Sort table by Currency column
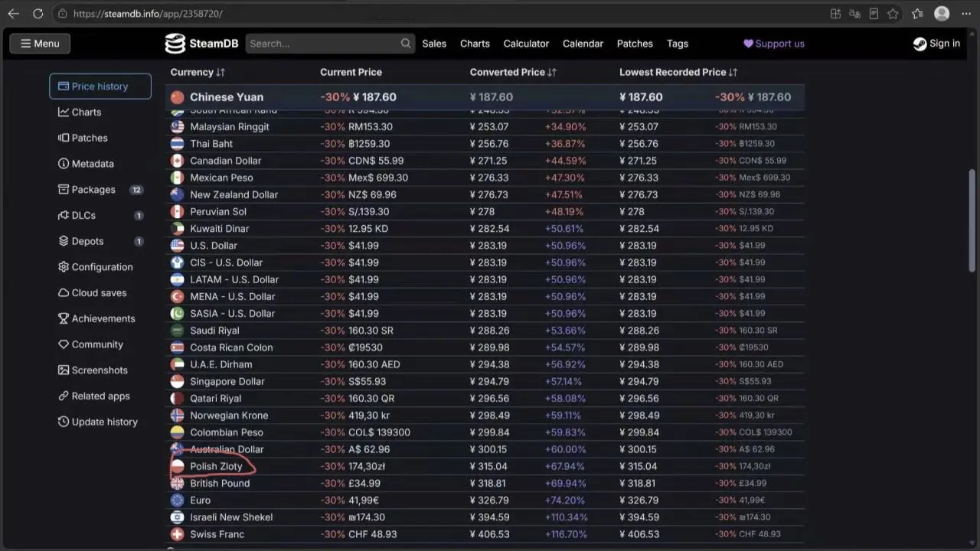 198,72
